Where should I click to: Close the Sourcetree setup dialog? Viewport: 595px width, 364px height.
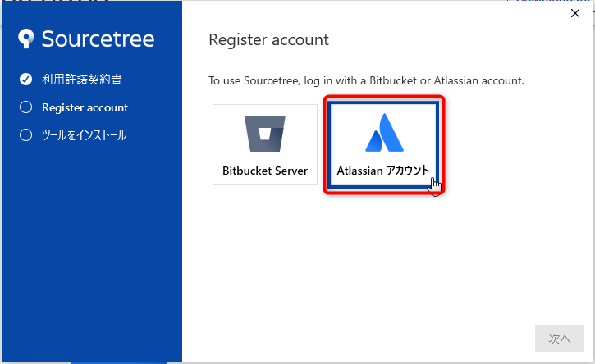(575, 13)
